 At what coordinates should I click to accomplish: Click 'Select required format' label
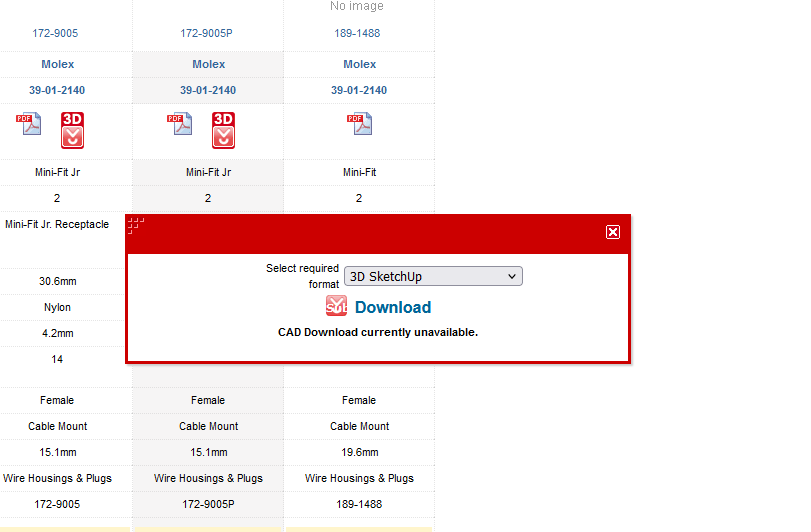tap(303, 276)
